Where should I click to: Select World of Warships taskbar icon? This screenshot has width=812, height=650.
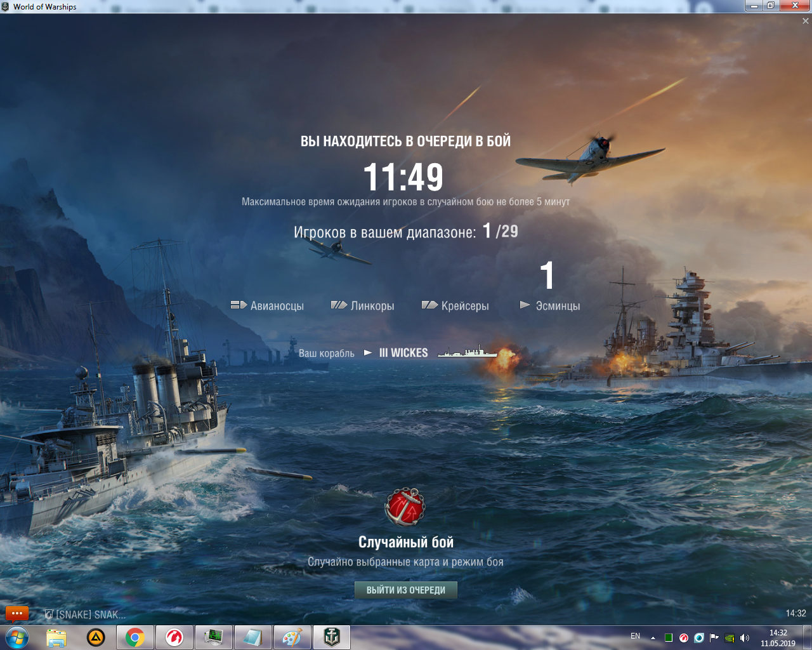tap(331, 637)
